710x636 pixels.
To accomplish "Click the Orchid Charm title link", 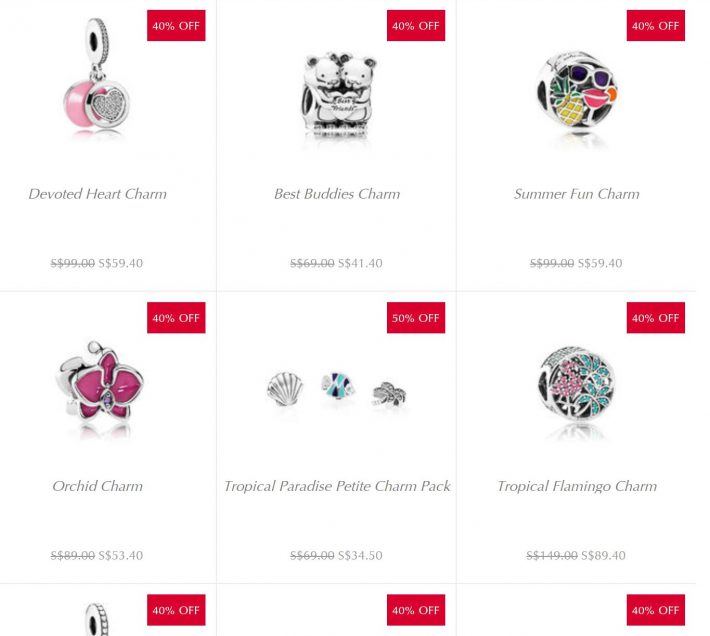I will pyautogui.click(x=97, y=486).
